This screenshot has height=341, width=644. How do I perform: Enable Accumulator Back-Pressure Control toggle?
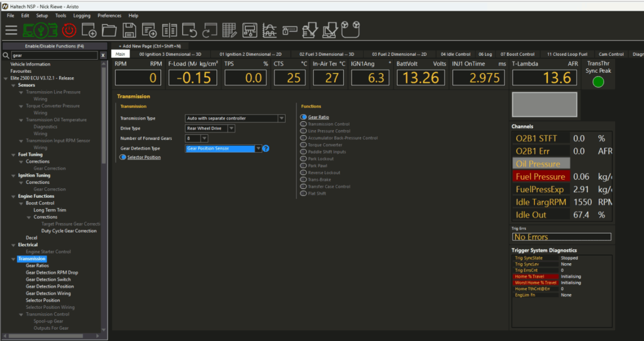pos(304,138)
